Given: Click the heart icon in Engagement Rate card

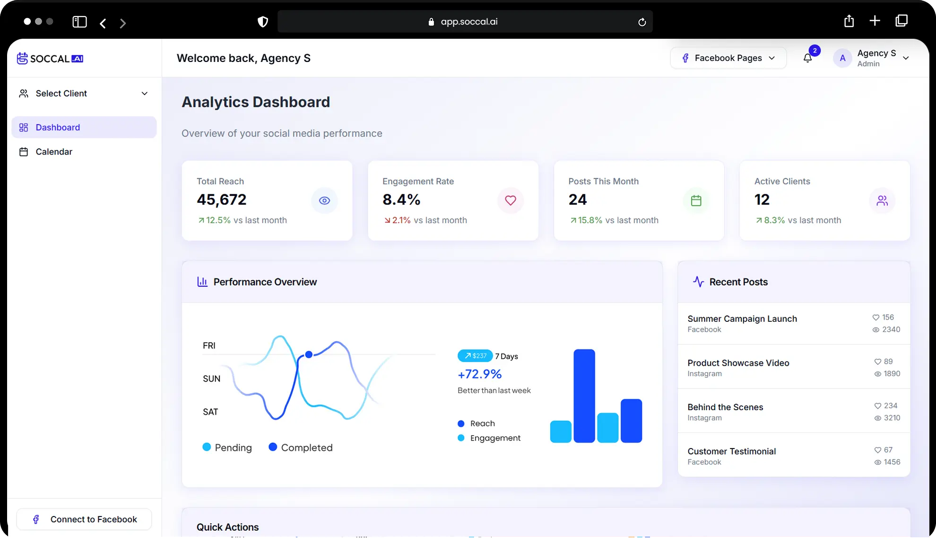Looking at the screenshot, I should [510, 200].
